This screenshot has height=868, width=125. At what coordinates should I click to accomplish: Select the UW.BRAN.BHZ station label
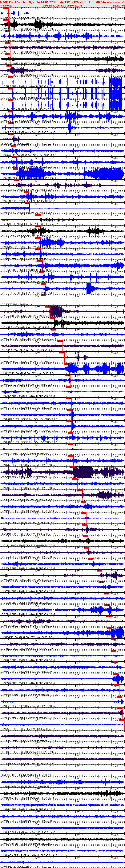click(x=29, y=362)
